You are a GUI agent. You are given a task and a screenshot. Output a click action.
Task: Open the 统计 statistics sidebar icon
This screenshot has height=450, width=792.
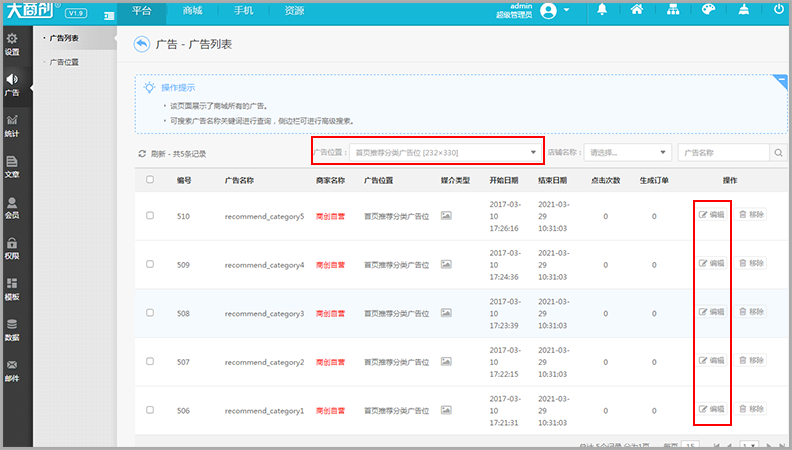pyautogui.click(x=12, y=126)
